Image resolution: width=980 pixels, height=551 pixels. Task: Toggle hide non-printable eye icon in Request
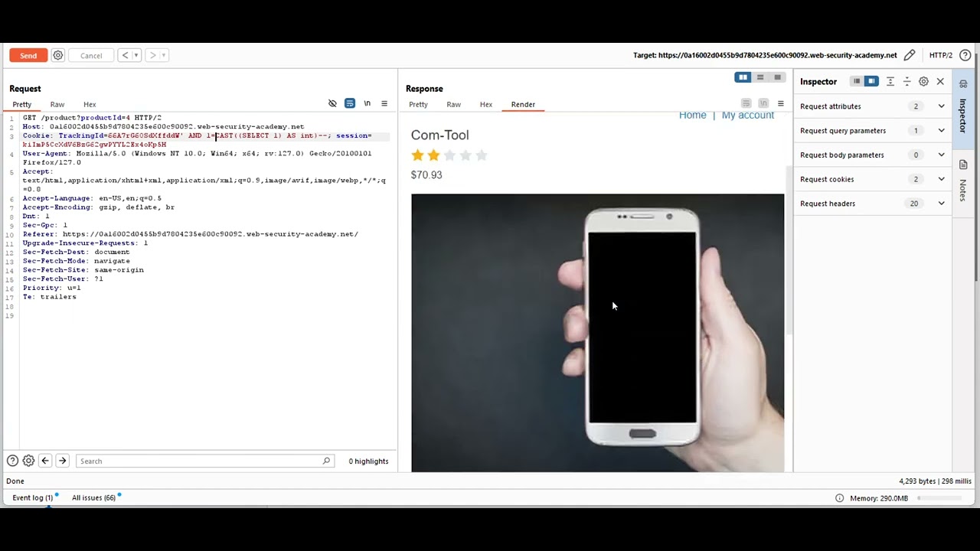pyautogui.click(x=332, y=103)
